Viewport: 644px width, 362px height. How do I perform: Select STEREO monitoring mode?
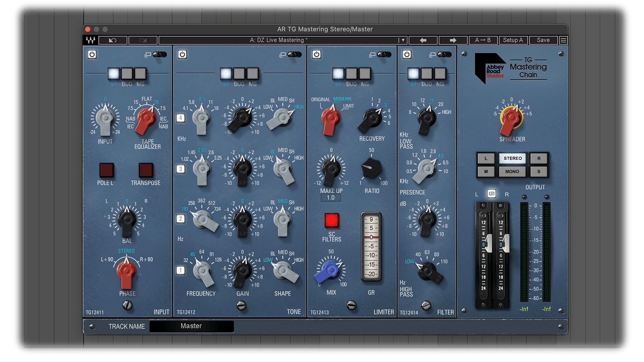click(x=513, y=158)
